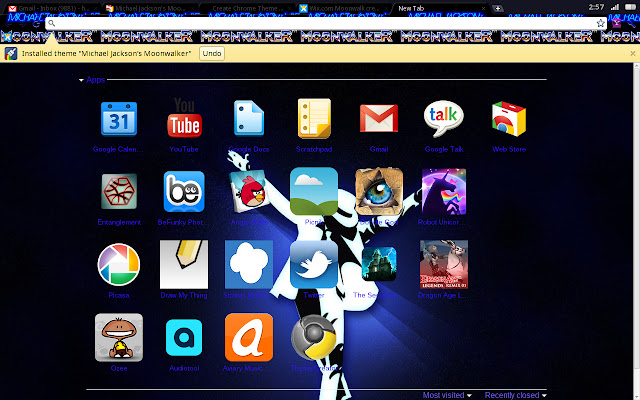Viewport: 640px width, 400px height.
Task: Launch the haunted house game icon
Action: point(379,264)
